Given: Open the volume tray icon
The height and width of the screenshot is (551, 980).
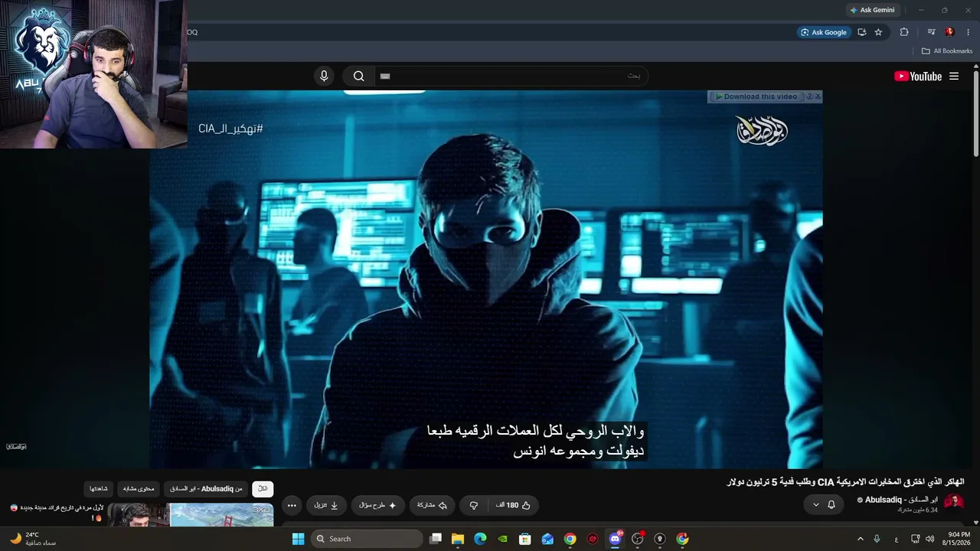Looking at the screenshot, I should [929, 539].
